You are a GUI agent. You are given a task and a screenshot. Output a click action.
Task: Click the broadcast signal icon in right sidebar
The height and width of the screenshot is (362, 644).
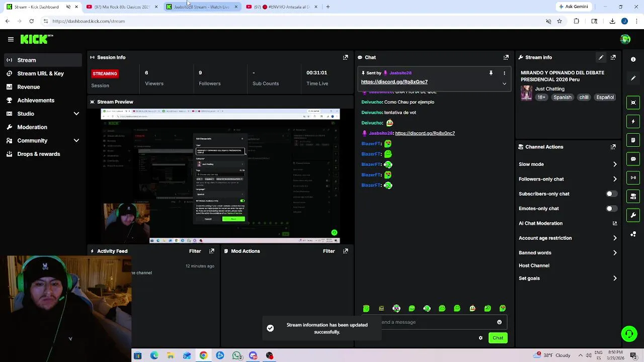(x=633, y=177)
